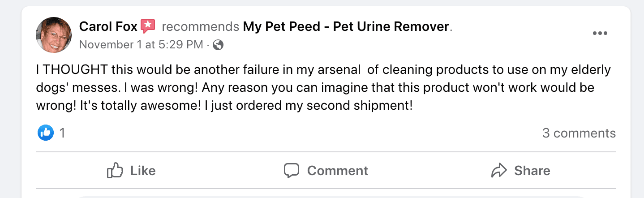The height and width of the screenshot is (198, 644).
Task: Click the Carol Fox name link
Action: point(108,27)
